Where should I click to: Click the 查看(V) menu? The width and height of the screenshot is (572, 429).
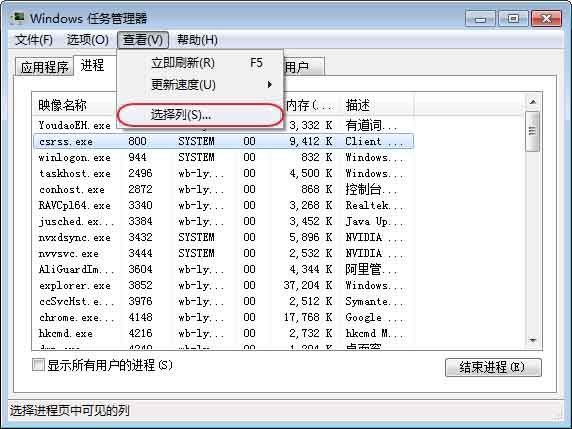pyautogui.click(x=143, y=40)
